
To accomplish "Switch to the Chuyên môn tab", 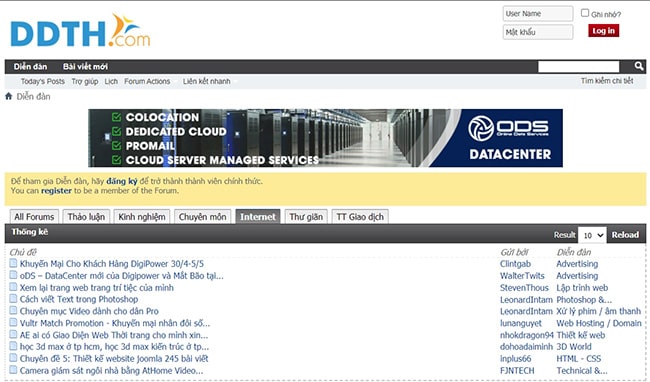I will point(202,217).
